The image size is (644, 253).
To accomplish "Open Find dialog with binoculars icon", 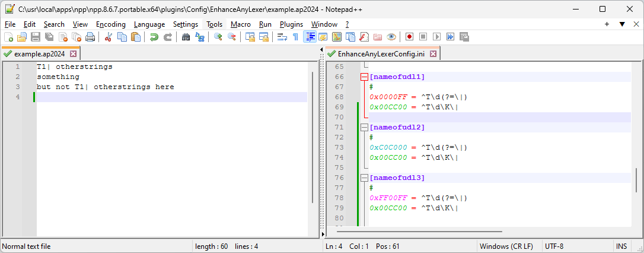I will [186, 37].
